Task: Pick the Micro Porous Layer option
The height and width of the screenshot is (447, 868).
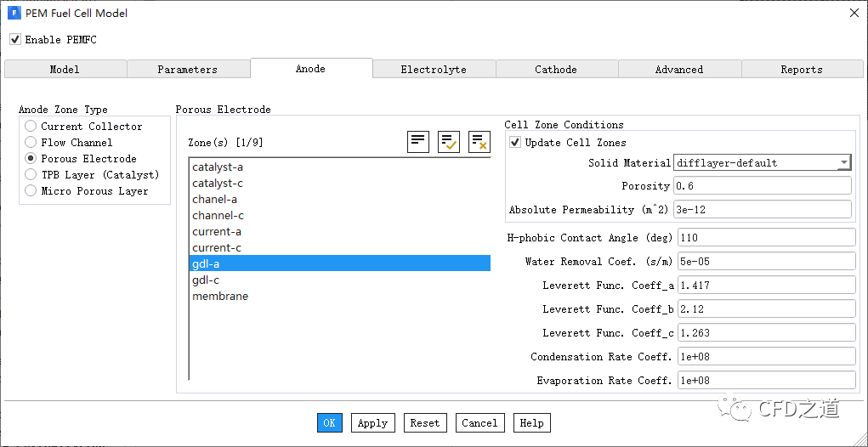Action: (31, 191)
